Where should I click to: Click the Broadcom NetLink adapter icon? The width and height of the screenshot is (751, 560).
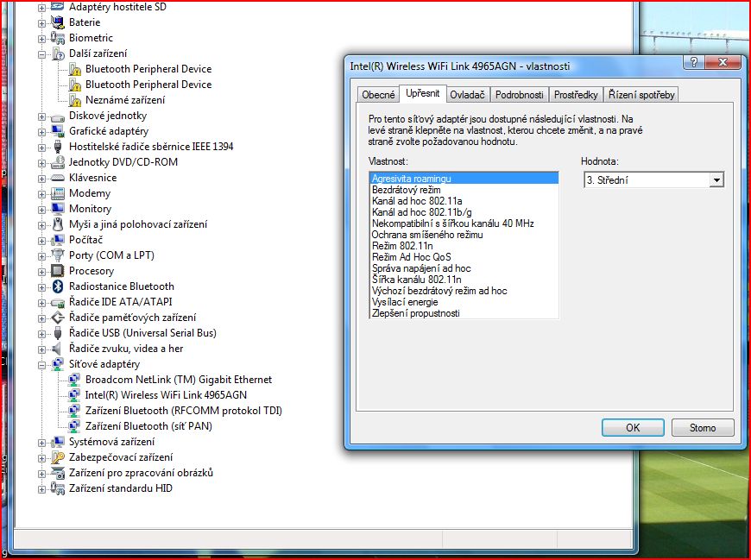point(74,380)
